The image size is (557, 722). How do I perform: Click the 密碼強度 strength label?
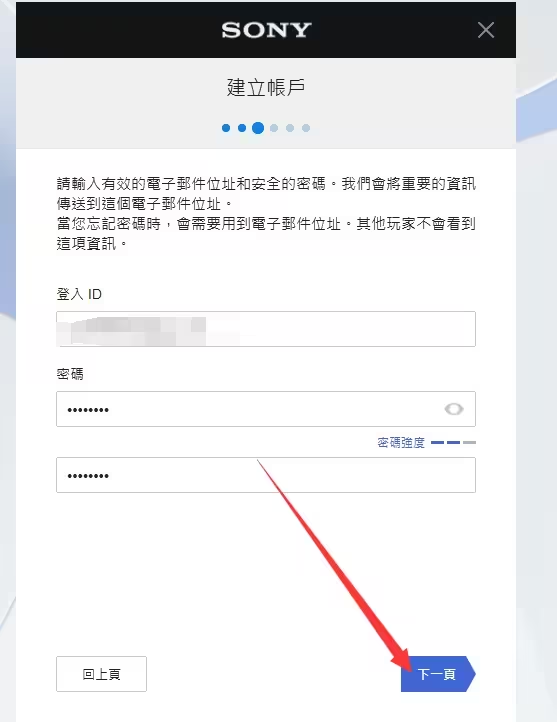[401, 443]
